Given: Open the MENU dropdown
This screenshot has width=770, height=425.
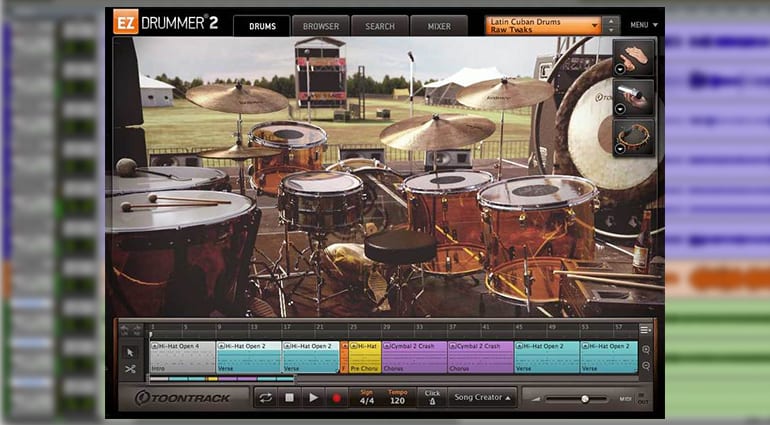Looking at the screenshot, I should pyautogui.click(x=644, y=25).
